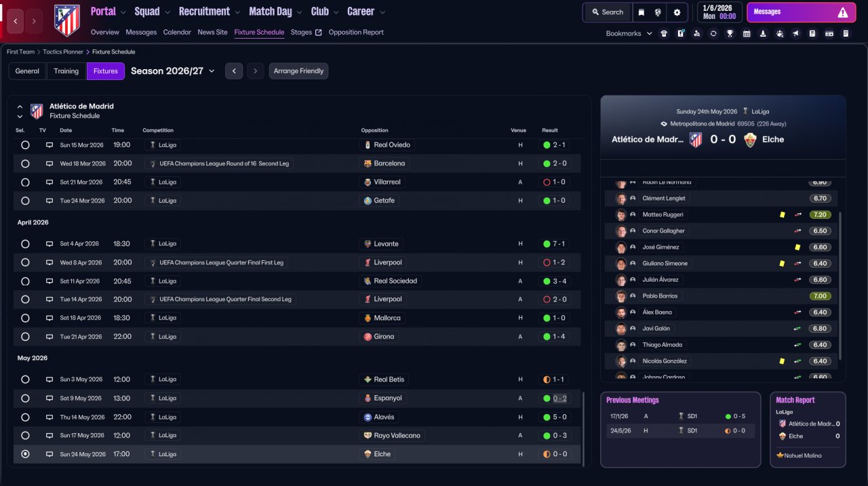Open the settings gear icon

tap(677, 12)
